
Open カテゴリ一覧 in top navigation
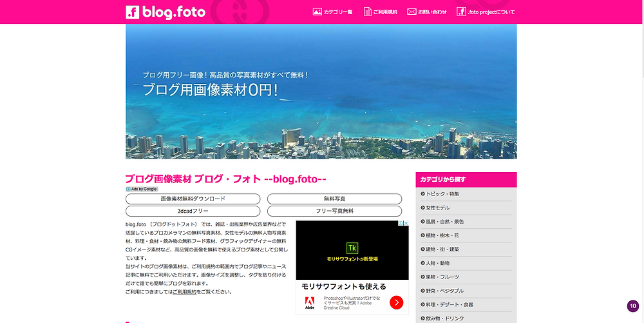click(338, 12)
